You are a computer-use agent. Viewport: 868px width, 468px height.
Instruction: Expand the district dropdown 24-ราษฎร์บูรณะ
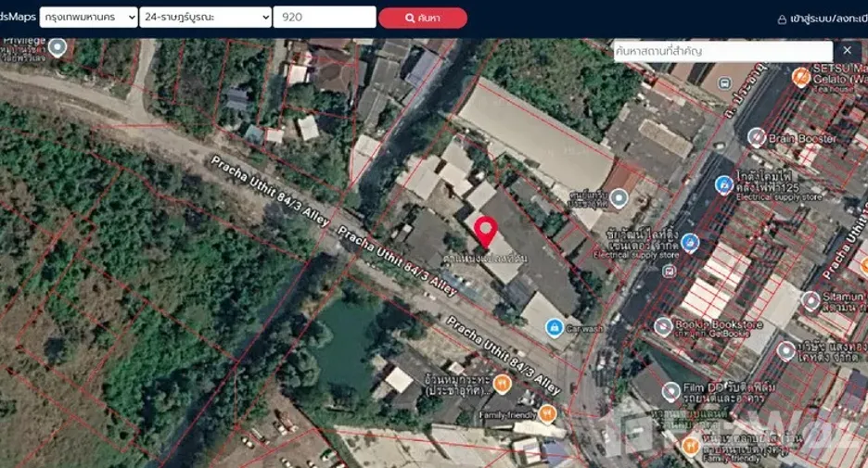tap(205, 18)
